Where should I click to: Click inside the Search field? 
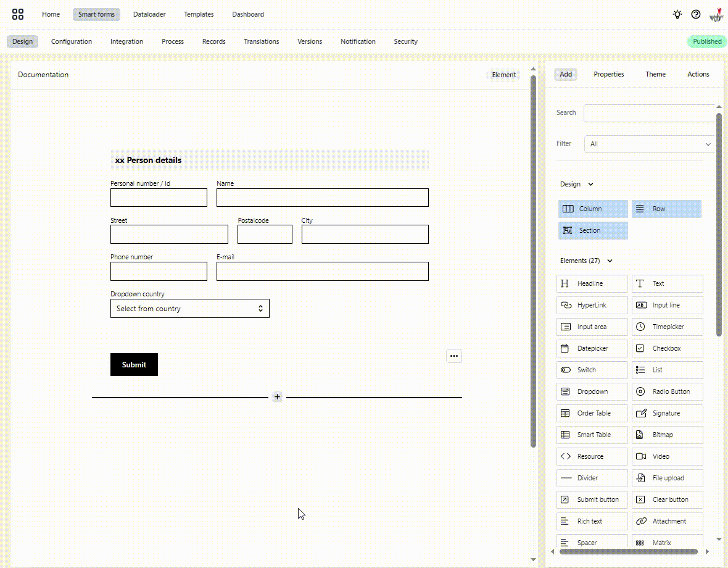648,113
